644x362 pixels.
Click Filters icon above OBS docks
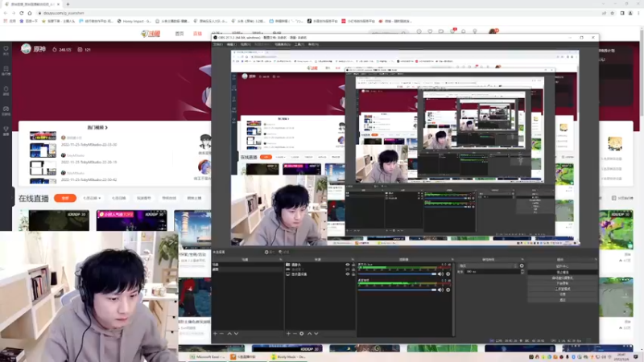(283, 252)
